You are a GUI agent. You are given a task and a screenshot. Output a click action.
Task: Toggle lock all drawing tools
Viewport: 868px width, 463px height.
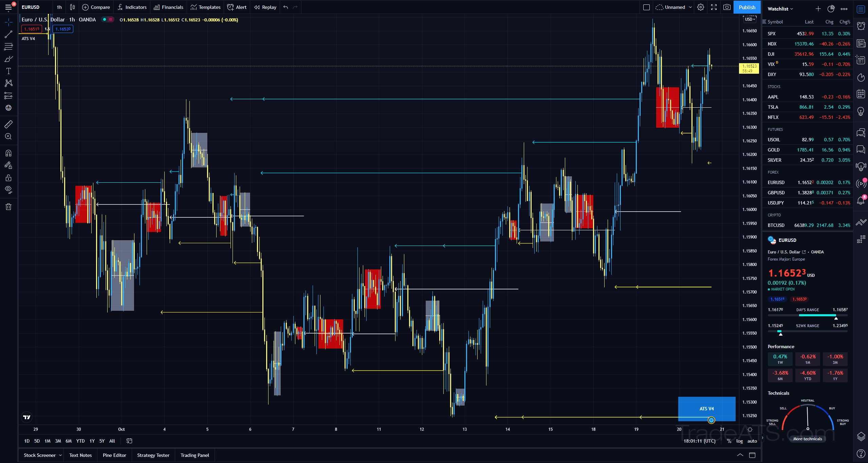pos(8,178)
